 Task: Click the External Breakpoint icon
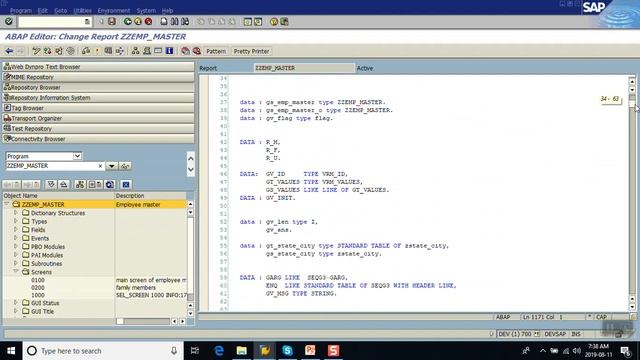197,51
